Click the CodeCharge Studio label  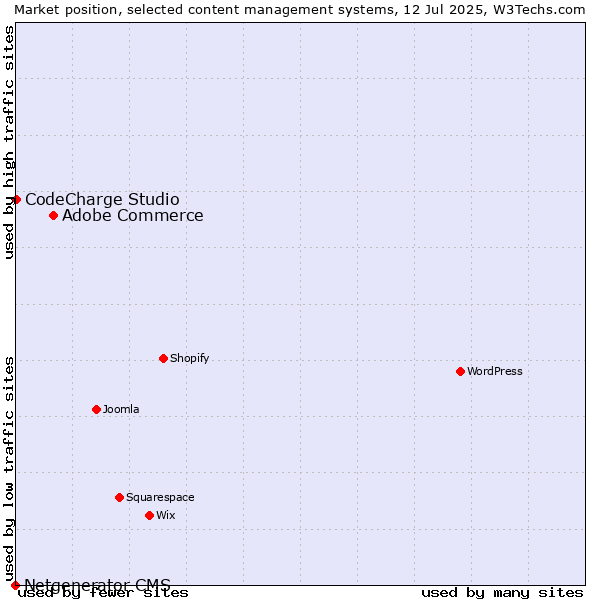click(x=102, y=199)
